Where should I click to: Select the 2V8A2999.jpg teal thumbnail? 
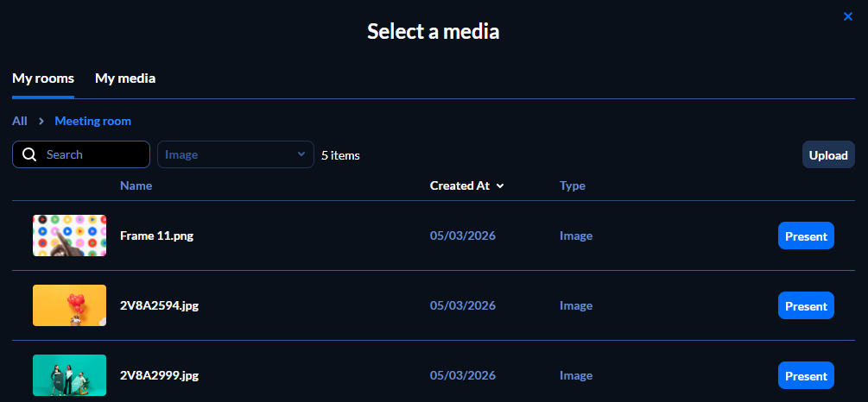click(x=69, y=375)
